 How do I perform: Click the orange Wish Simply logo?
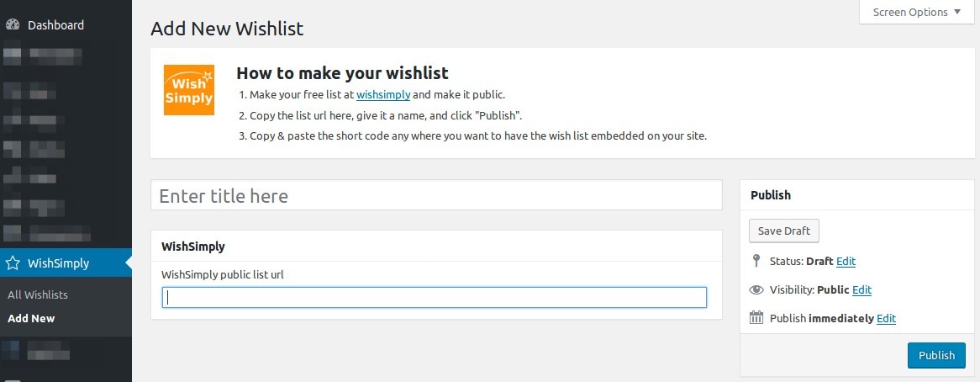188,90
